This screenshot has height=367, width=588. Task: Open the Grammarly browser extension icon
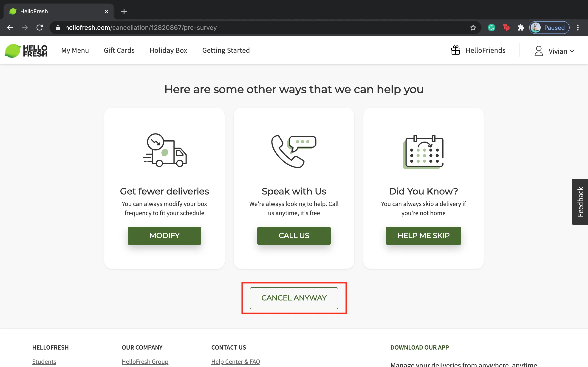(491, 28)
